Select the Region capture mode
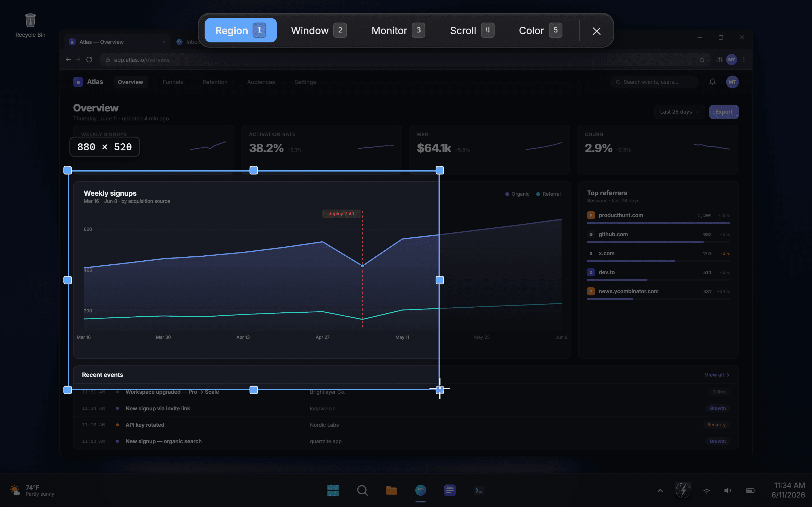Image resolution: width=812 pixels, height=507 pixels. click(241, 30)
